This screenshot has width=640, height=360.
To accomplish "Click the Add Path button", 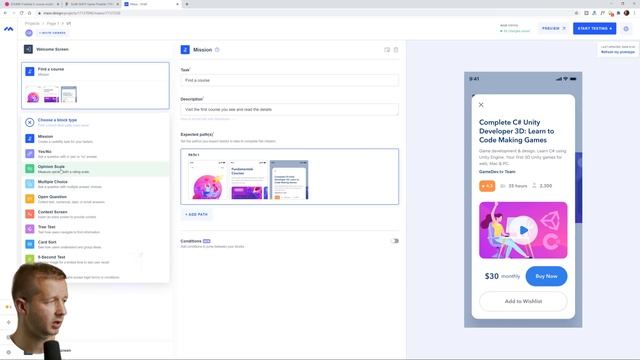I will coord(196,214).
